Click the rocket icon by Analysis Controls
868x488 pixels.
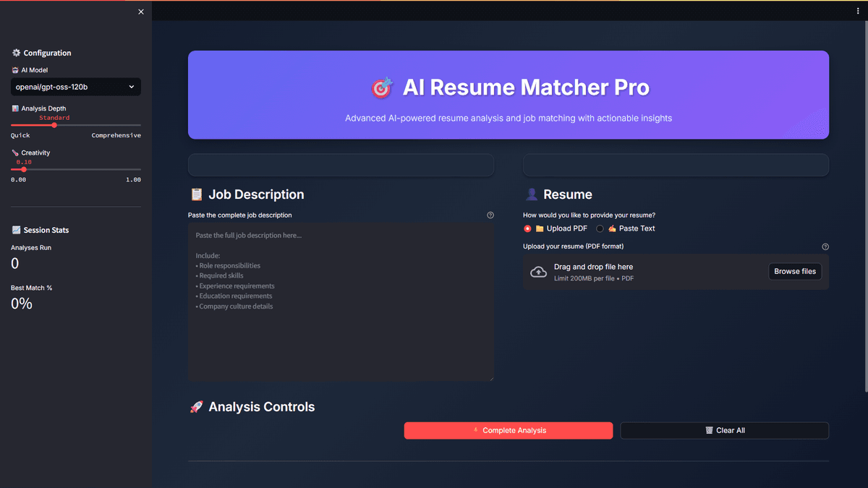[x=196, y=407]
